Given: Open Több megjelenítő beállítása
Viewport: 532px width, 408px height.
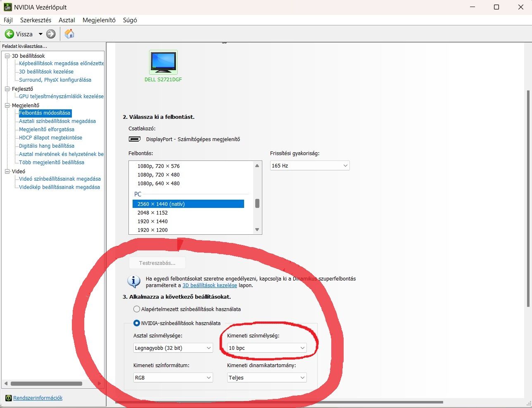Looking at the screenshot, I should click(52, 162).
